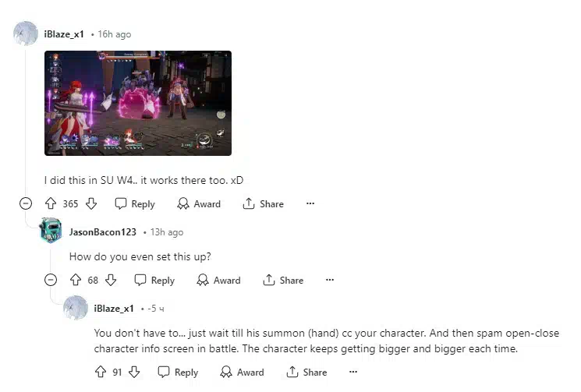This screenshot has height=392, width=581.
Task: Reply to JasonBacon123's comment
Action: click(154, 281)
